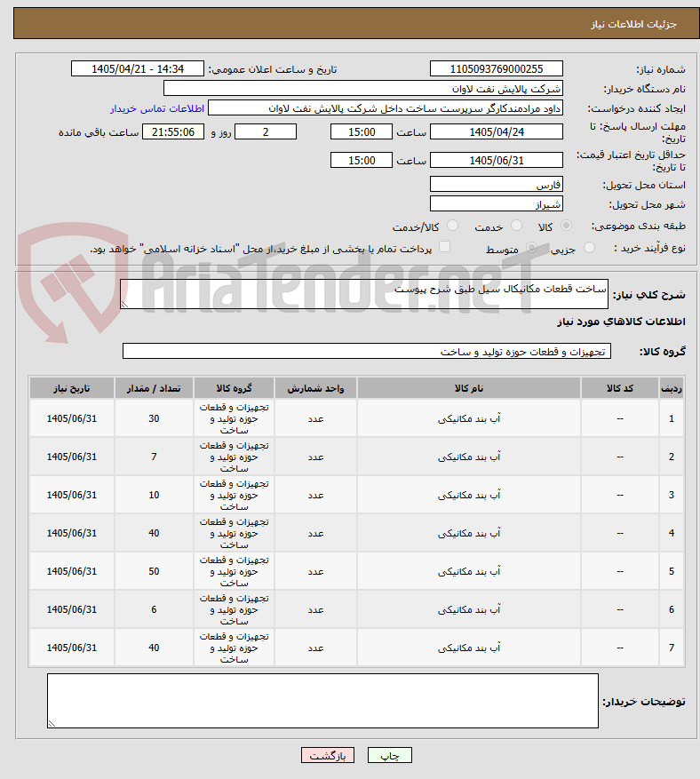Select the متوسط purchase type radio
Viewport: 700px width, 779px height.
coord(531,248)
